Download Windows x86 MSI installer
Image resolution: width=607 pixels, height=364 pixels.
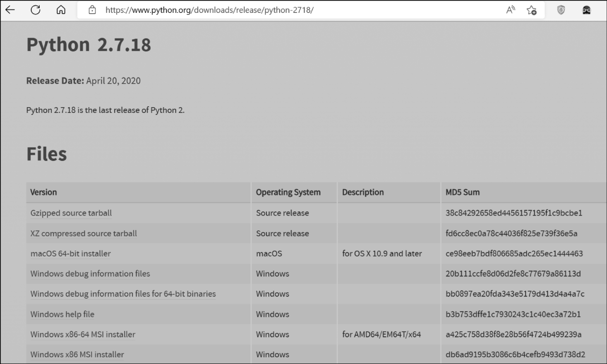point(77,354)
